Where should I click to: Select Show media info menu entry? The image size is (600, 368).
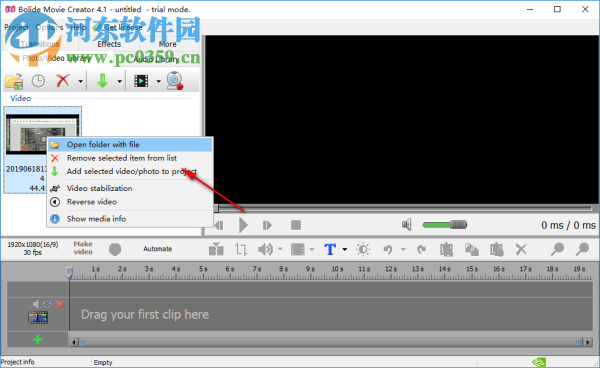130,219
